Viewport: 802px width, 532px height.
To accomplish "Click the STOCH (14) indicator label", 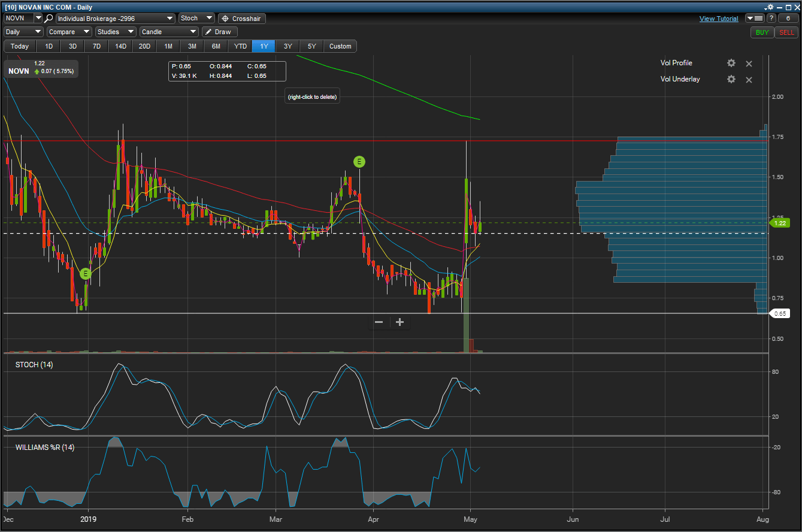I will [34, 364].
